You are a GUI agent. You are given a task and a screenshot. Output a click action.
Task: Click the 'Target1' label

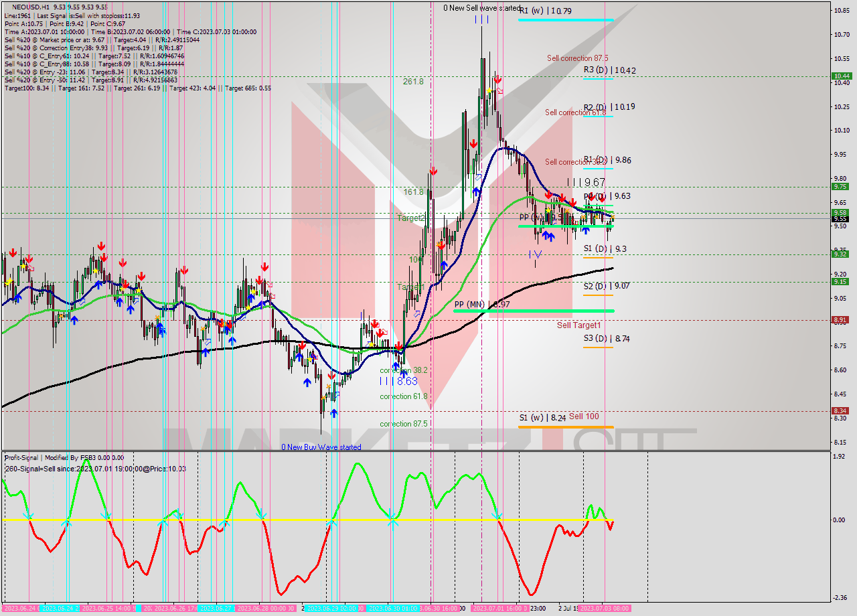coord(410,287)
